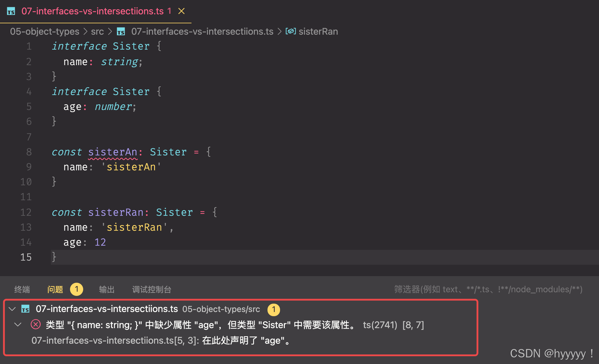Click TS file icon in problems panel

point(25,309)
